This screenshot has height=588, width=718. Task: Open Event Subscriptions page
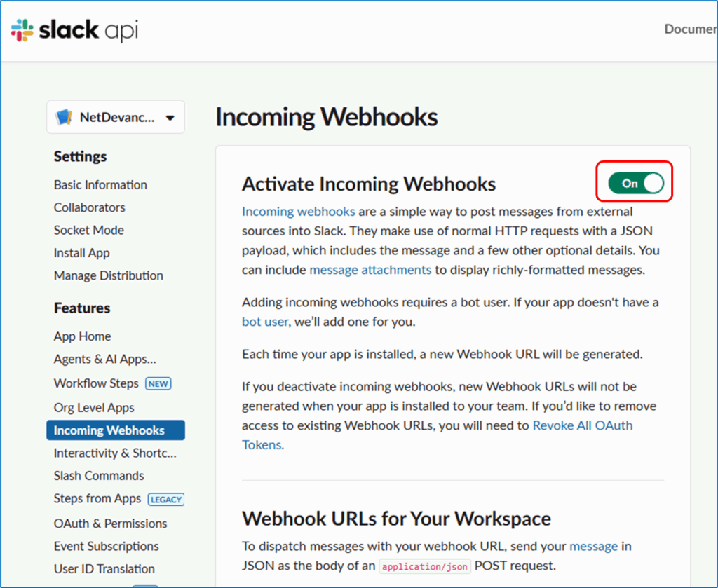106,546
